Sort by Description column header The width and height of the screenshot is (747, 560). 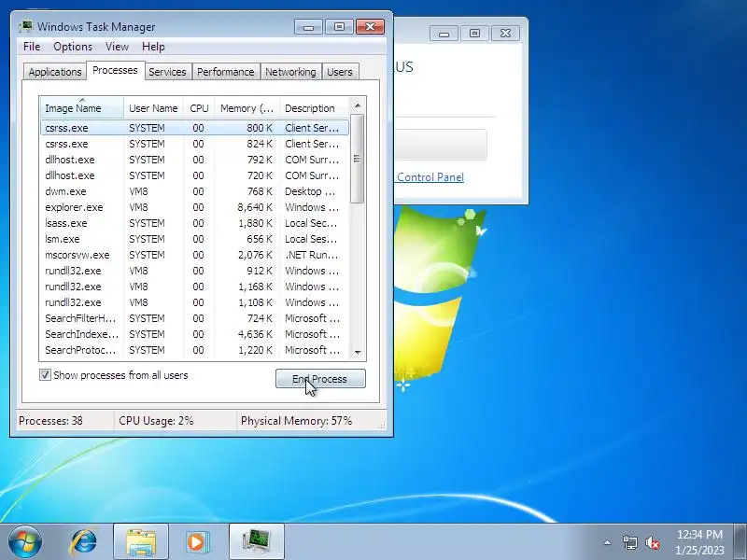click(315, 108)
